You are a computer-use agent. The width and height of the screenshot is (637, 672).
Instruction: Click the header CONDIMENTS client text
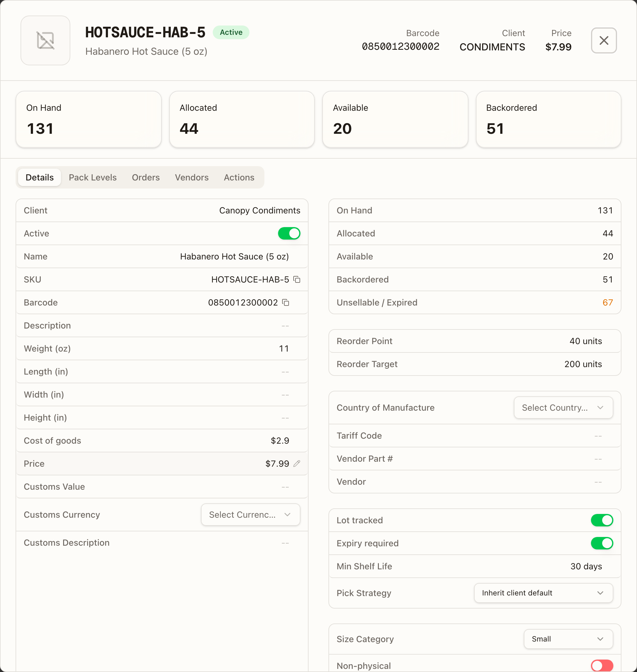click(x=492, y=47)
